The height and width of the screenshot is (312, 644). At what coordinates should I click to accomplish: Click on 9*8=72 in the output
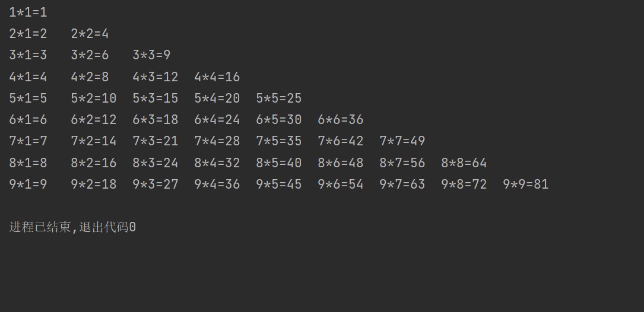464,184
